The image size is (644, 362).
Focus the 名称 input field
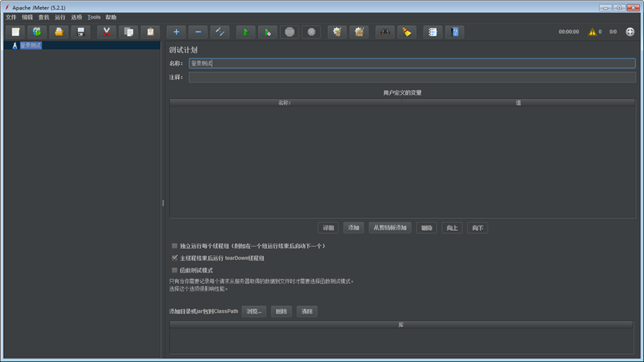[412, 63]
